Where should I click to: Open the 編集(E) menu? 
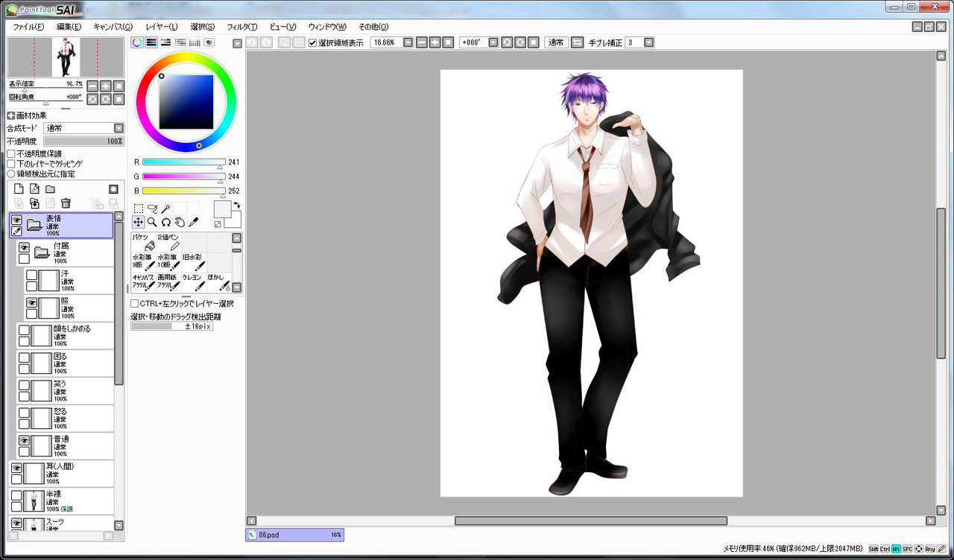click(69, 27)
